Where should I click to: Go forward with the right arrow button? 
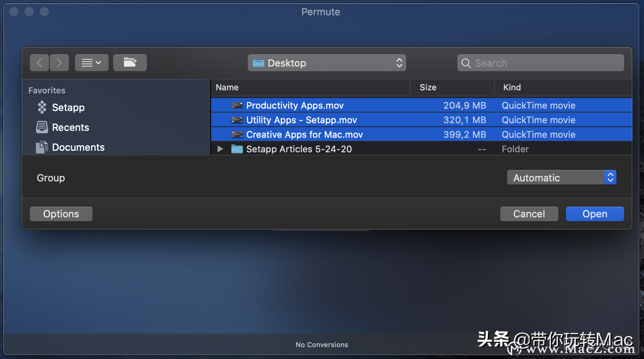point(59,63)
